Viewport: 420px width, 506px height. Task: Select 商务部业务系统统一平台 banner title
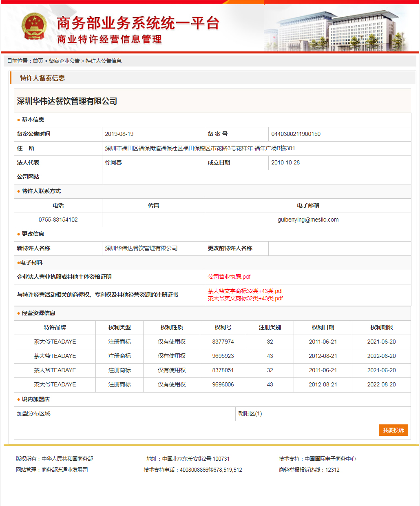pos(138,23)
